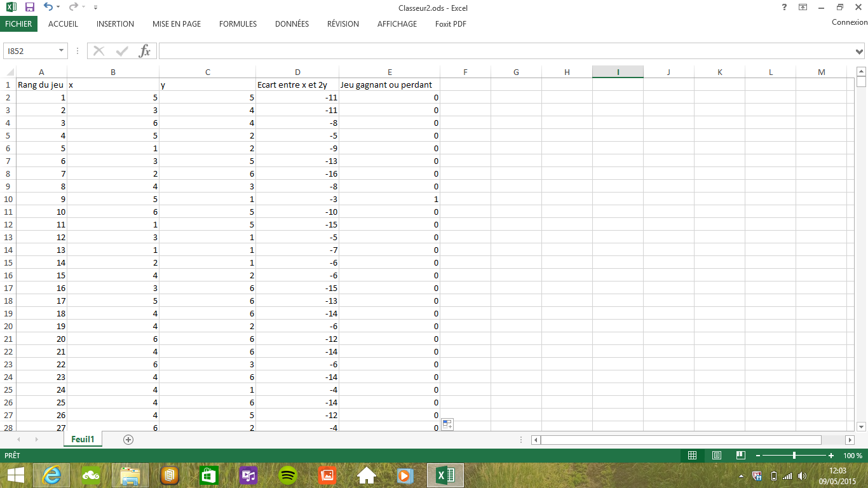Expand the formula bar
The width and height of the screenshot is (868, 488).
click(x=860, y=51)
